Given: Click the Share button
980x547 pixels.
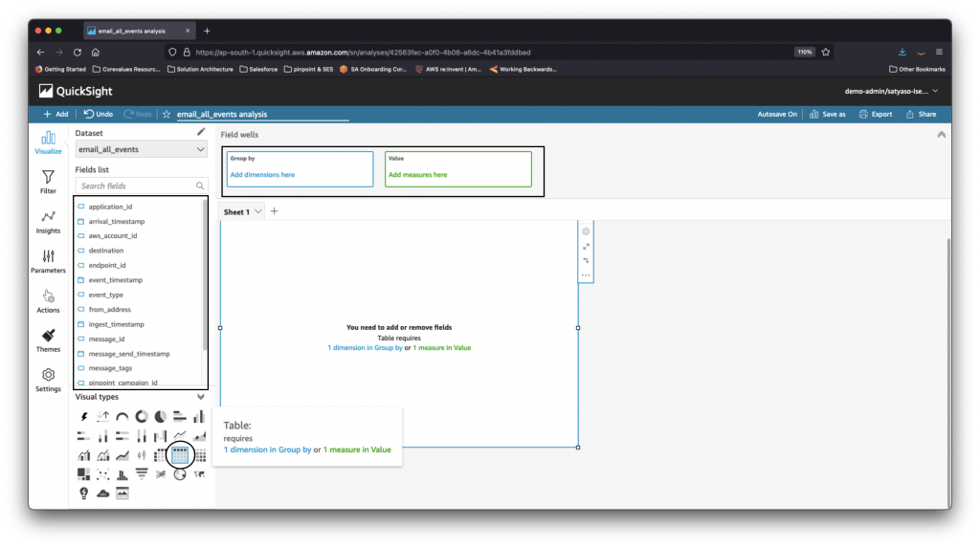Looking at the screenshot, I should click(x=922, y=114).
